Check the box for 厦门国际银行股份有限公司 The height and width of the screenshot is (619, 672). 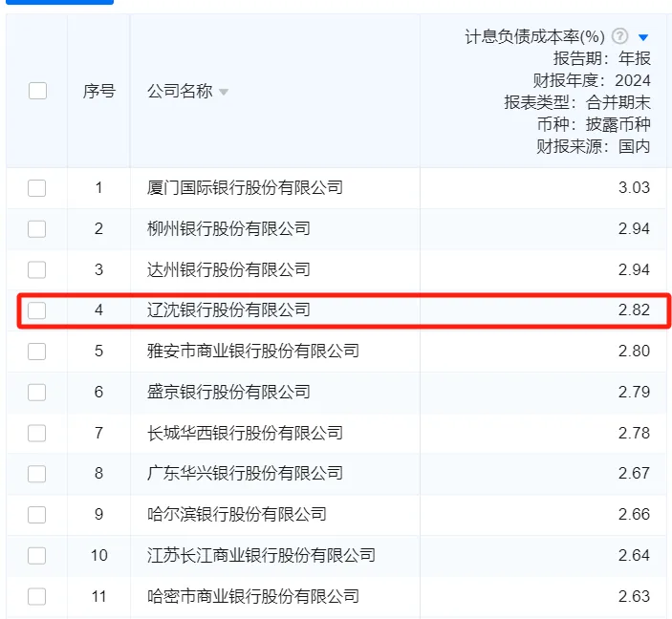point(37,188)
